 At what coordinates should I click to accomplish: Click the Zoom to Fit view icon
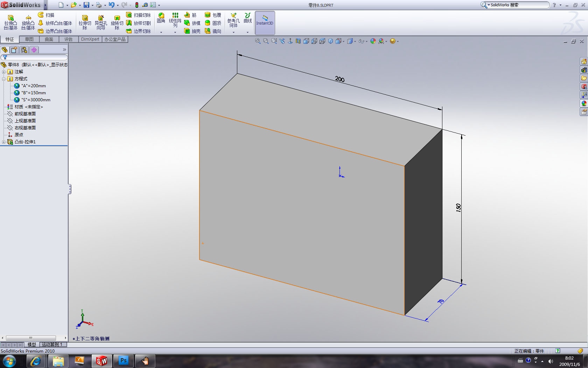coord(258,41)
